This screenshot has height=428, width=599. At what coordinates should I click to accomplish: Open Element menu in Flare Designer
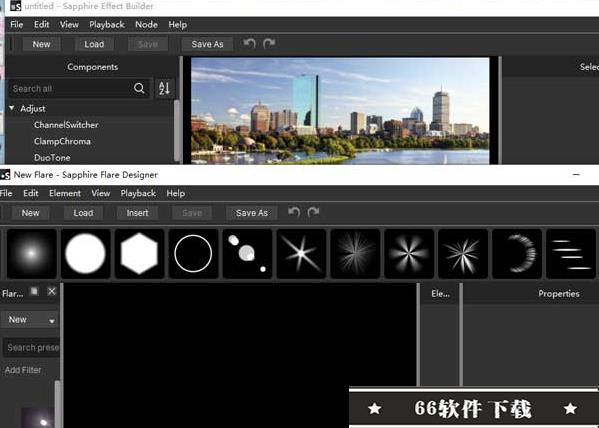coord(65,193)
